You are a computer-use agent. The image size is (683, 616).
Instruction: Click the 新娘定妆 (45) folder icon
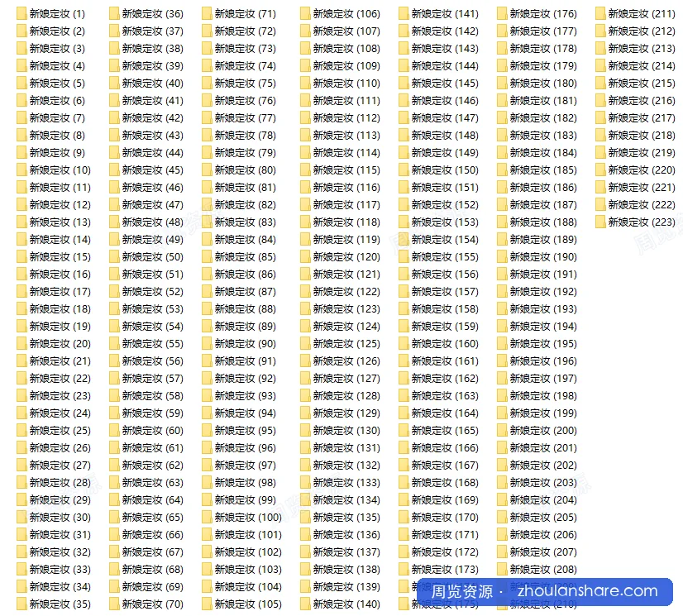pyautogui.click(x=114, y=170)
